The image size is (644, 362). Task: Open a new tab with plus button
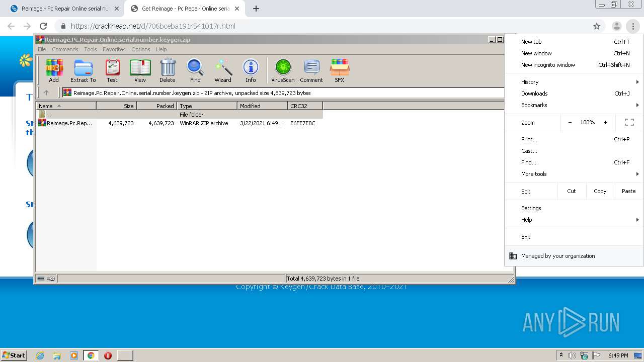click(256, 9)
